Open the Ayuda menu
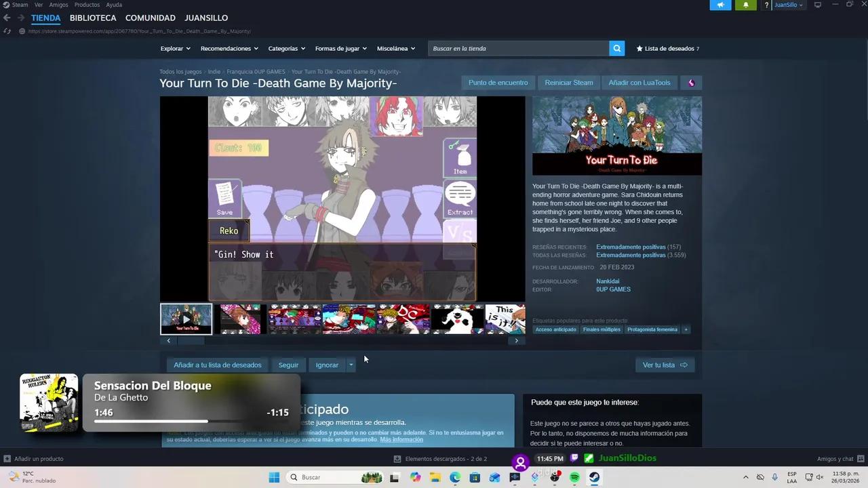Screen dimensions: 868x488 [x=114, y=5]
